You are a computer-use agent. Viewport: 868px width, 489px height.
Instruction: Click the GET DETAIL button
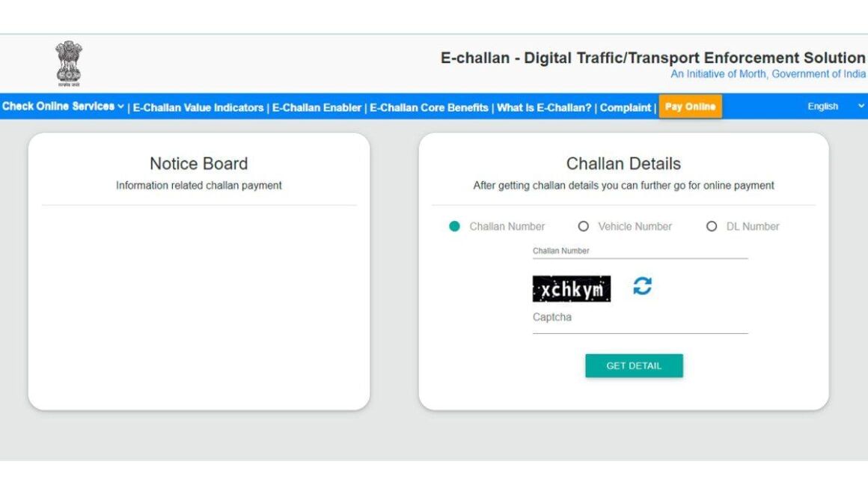[634, 365]
